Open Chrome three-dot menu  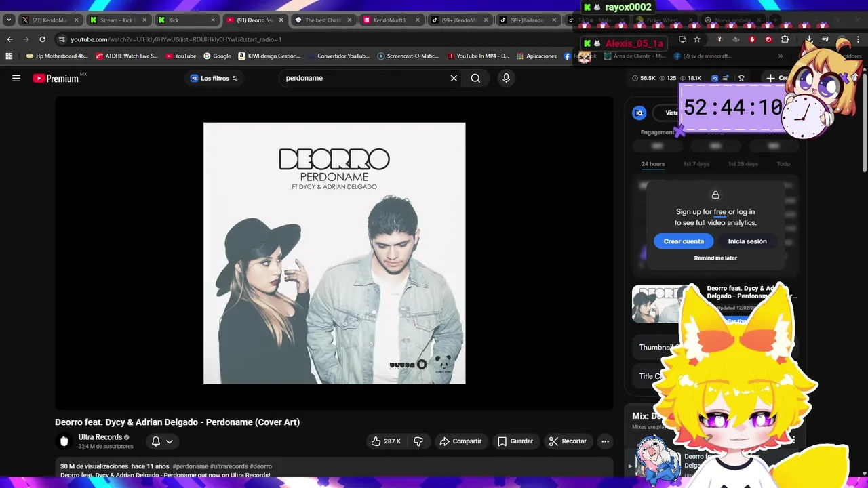[859, 39]
